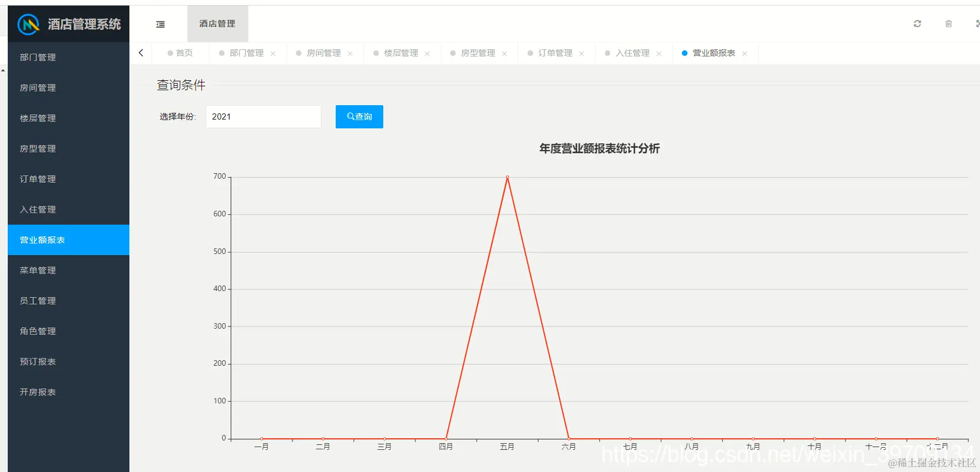
Task: Close the 部门管理 tab
Action: 273,54
